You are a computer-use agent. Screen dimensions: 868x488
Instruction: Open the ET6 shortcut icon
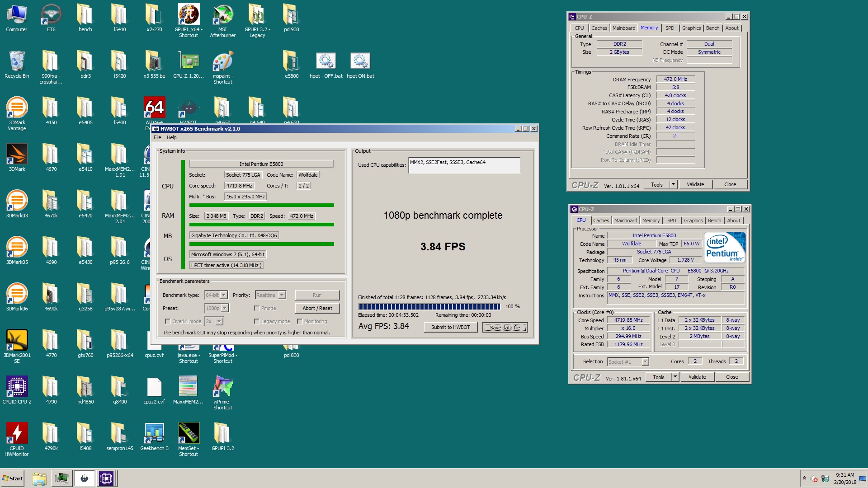pos(51,18)
